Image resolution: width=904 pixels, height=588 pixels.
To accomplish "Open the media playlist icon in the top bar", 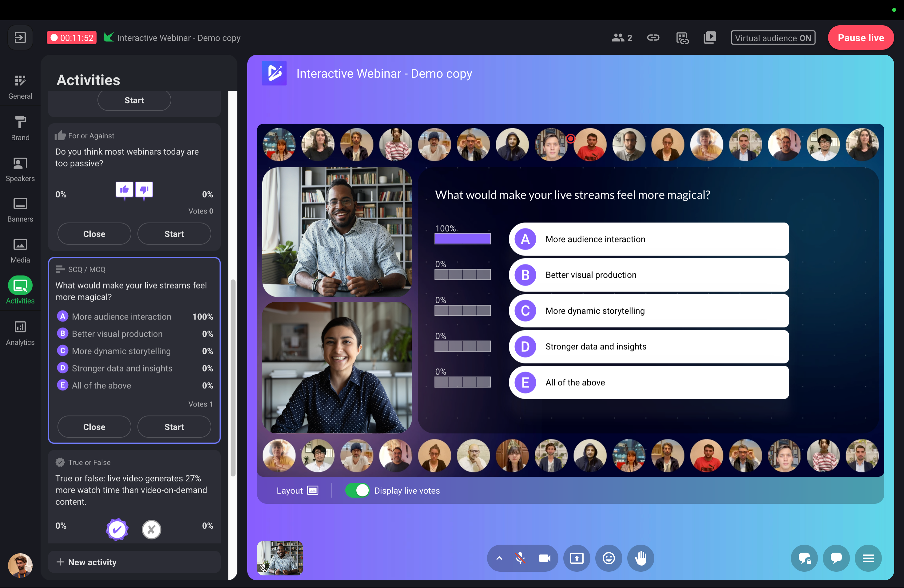I will pyautogui.click(x=710, y=38).
